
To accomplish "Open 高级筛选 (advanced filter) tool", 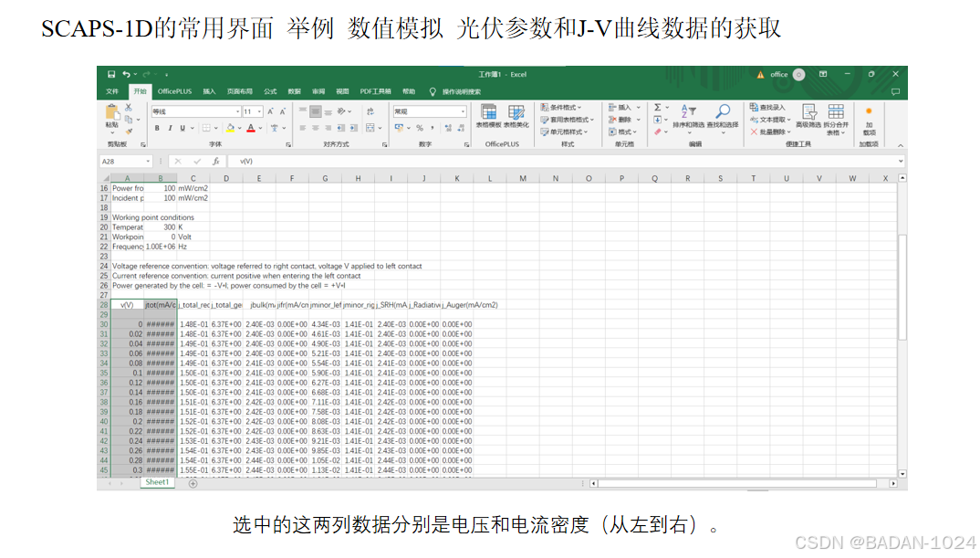I will (x=808, y=116).
